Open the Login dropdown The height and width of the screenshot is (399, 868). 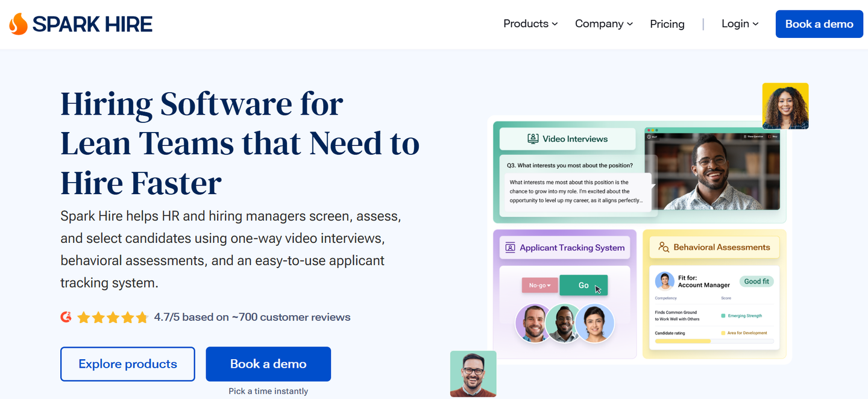tap(740, 24)
